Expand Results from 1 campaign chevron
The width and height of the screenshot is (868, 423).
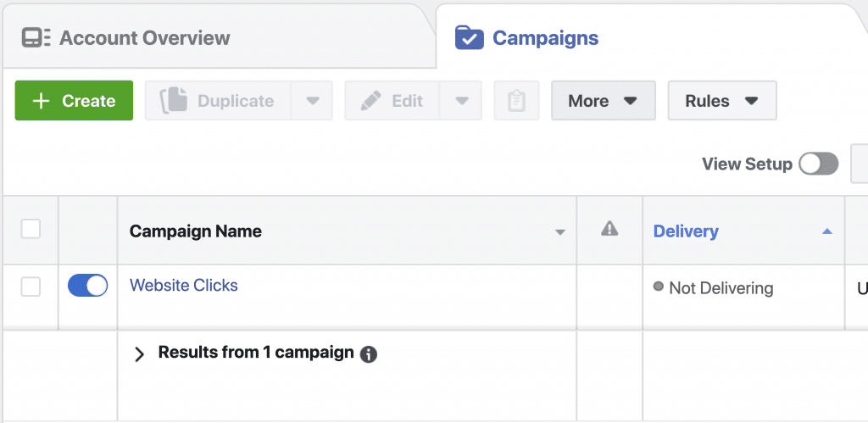(x=140, y=354)
